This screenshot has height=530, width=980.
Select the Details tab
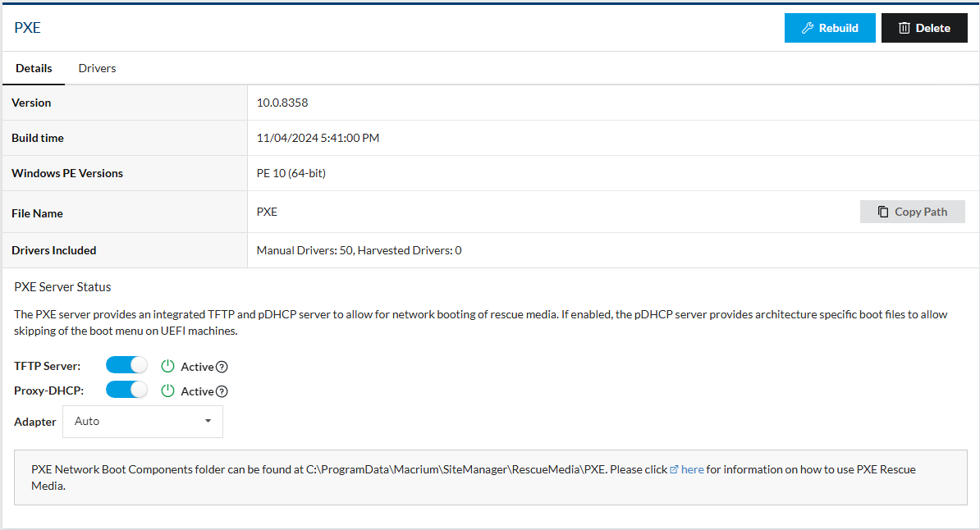click(34, 68)
